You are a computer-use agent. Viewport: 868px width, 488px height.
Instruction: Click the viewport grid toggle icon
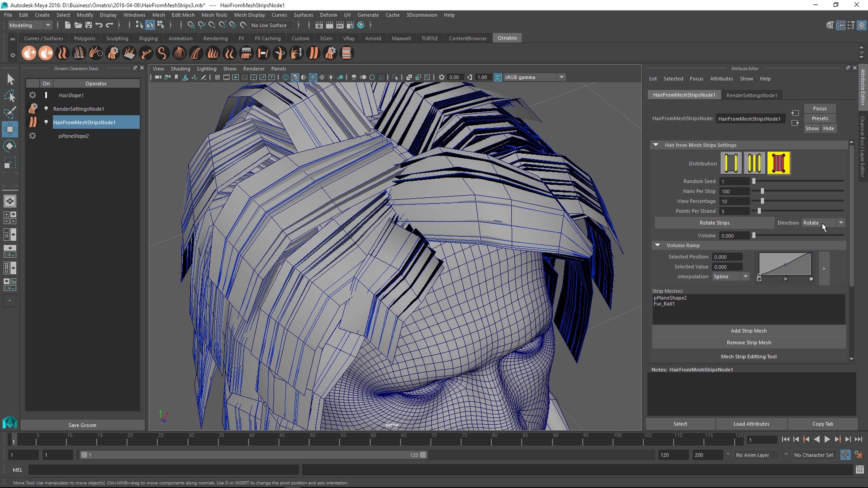pyautogui.click(x=217, y=77)
